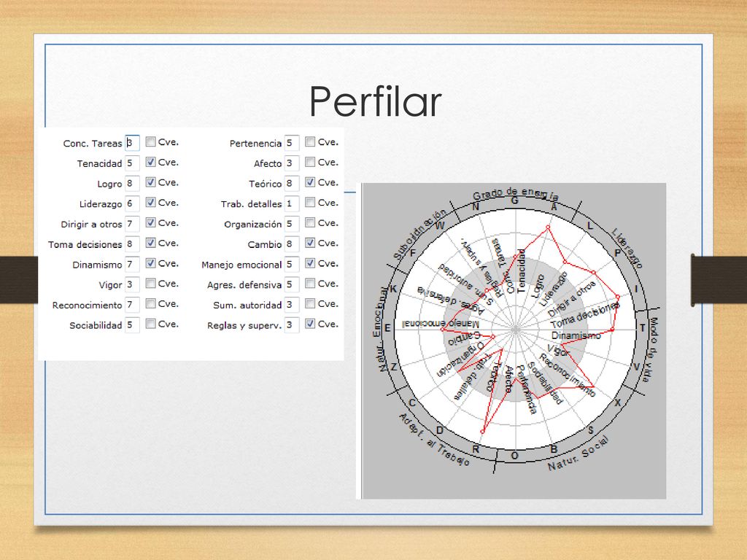Check the Trab. detalles Cve. checkbox
Viewport: 747px width, 560px height.
pos(310,203)
